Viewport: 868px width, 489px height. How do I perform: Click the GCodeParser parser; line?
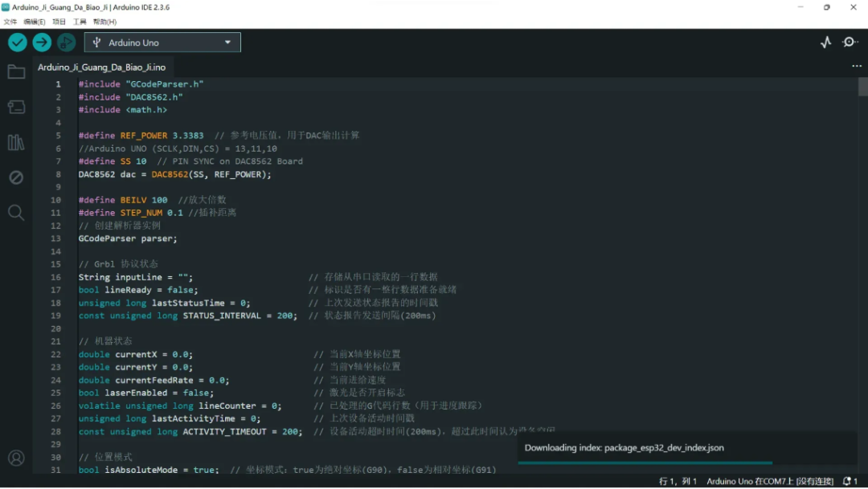[128, 238]
